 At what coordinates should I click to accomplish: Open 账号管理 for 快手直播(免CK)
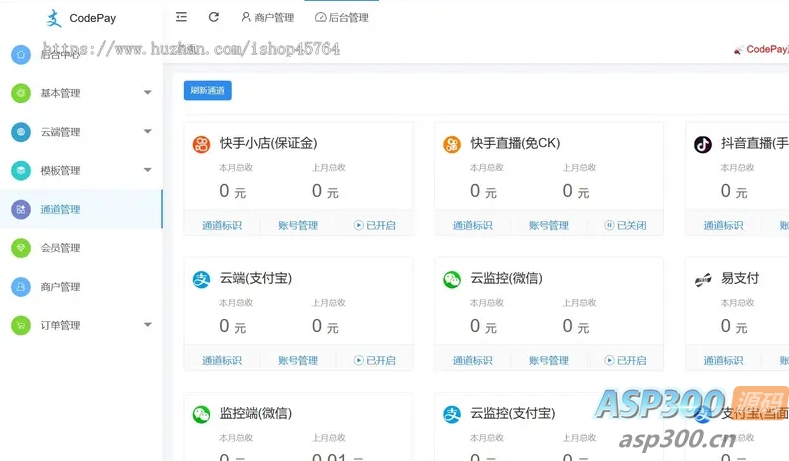coord(548,225)
